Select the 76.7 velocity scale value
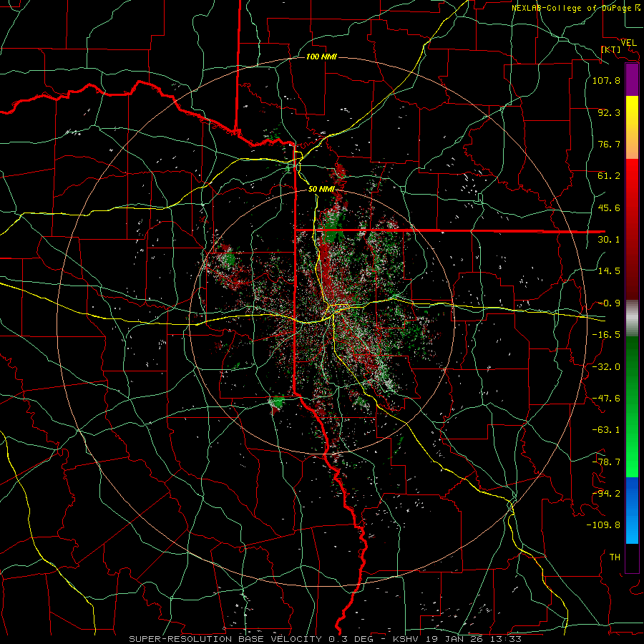This screenshot has height=644, width=644. (x=609, y=144)
